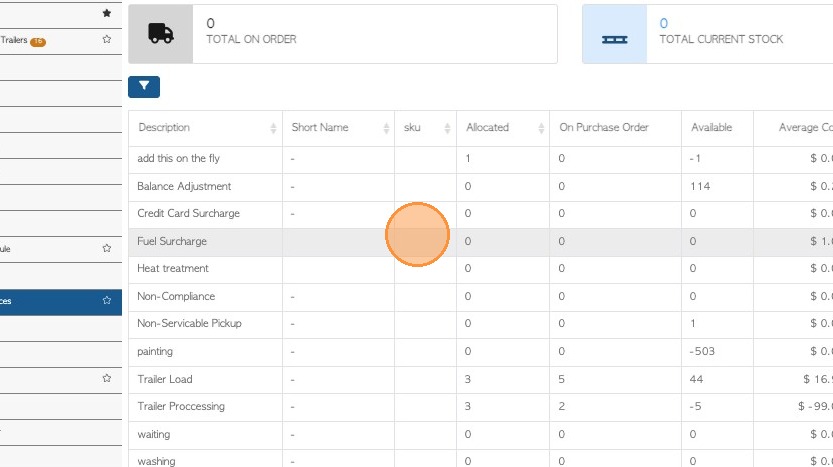833x467 pixels.
Task: Click the filled star at top of sidebar
Action: 107,14
